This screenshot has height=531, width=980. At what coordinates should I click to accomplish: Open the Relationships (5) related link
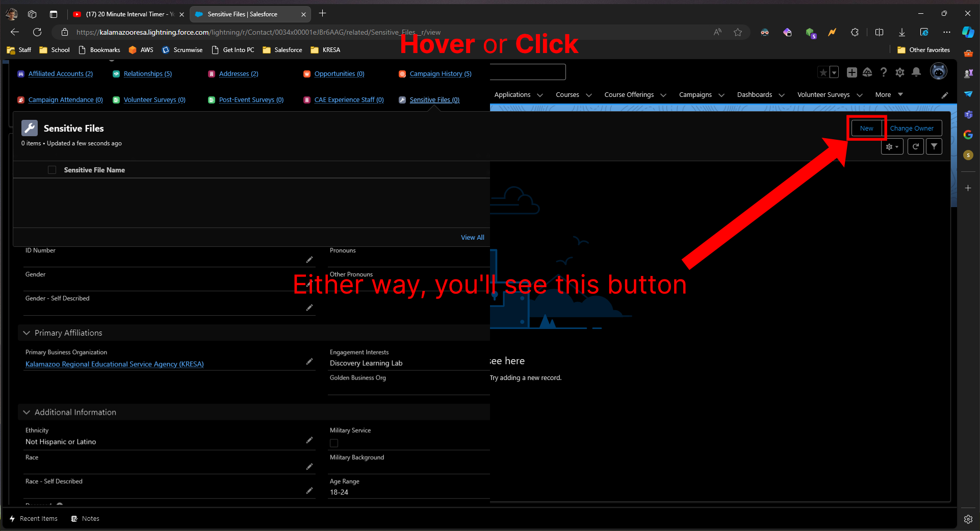[147, 74]
